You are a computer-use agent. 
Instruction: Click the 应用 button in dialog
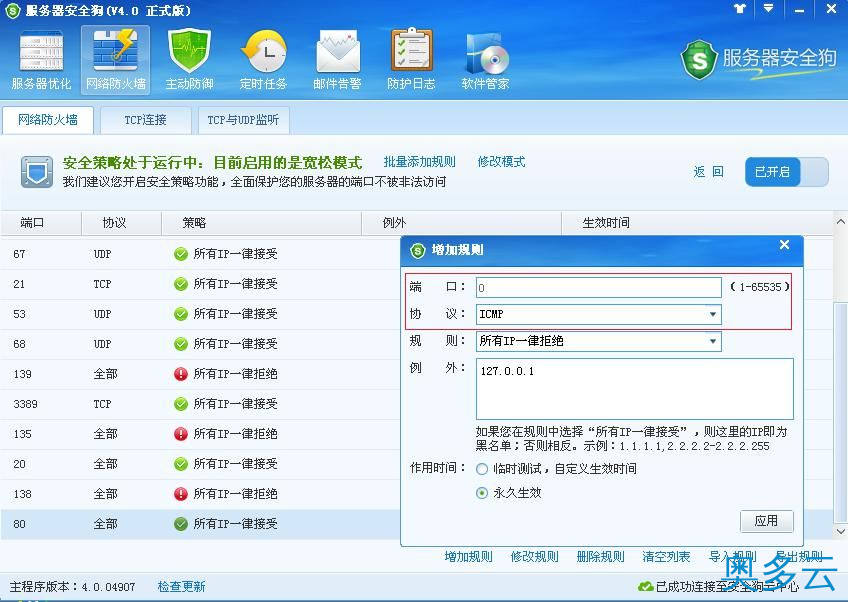(766, 521)
